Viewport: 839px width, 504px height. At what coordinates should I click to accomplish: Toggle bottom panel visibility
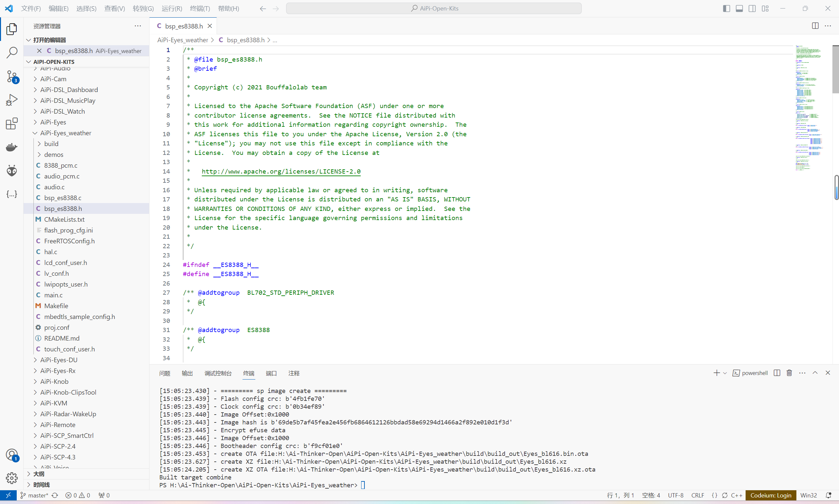coord(739,9)
